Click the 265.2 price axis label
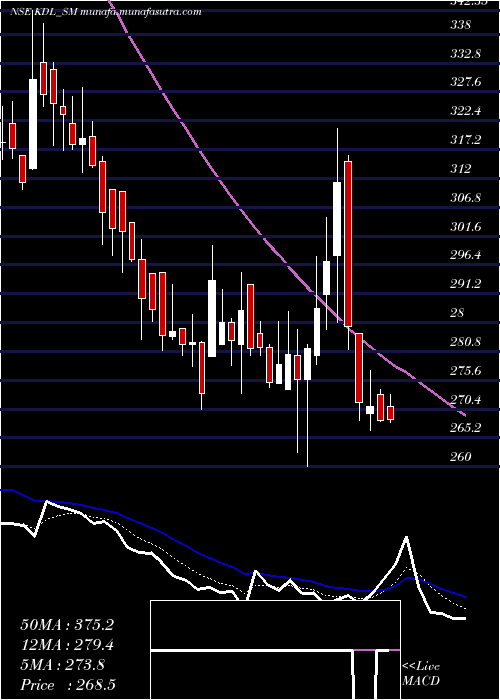 [465, 428]
